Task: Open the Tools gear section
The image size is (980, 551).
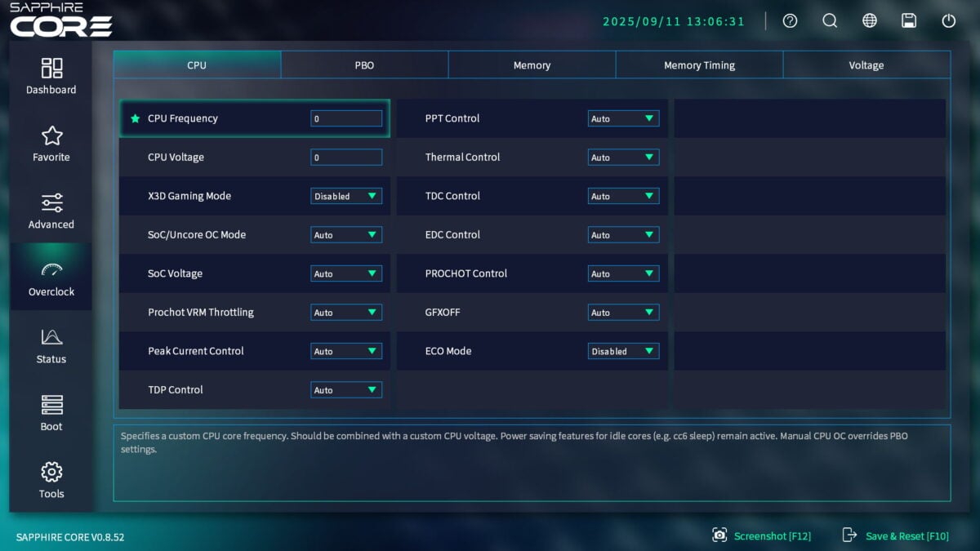Action: coord(51,480)
